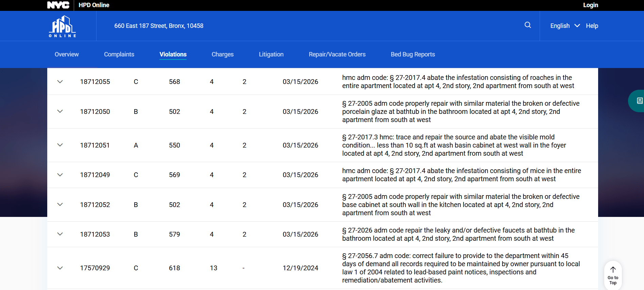This screenshot has width=644, height=290.
Task: Open the search magnifier icon
Action: [527, 25]
